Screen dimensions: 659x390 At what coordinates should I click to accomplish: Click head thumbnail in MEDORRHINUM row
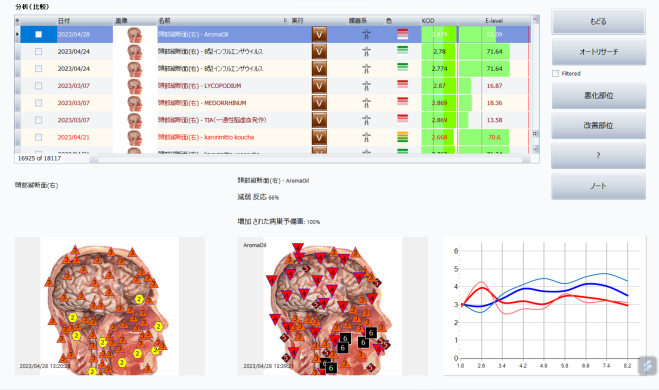tap(134, 103)
